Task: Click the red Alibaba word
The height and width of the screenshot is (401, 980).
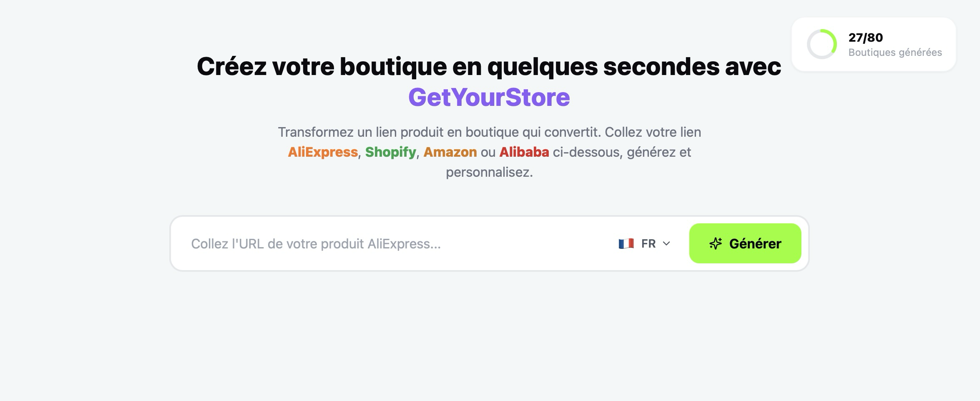Action: [524, 152]
